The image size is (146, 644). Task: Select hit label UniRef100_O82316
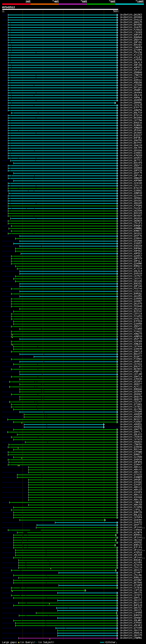[131, 540]
